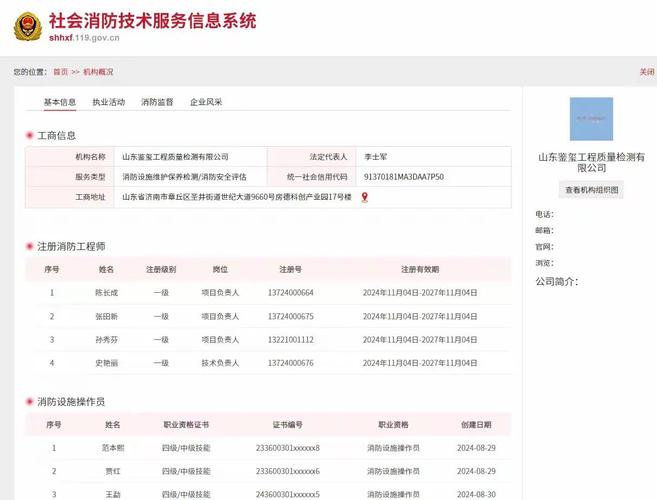Click the 关闭 link at top right
Screen dimensions: 657x500
pos(647,72)
